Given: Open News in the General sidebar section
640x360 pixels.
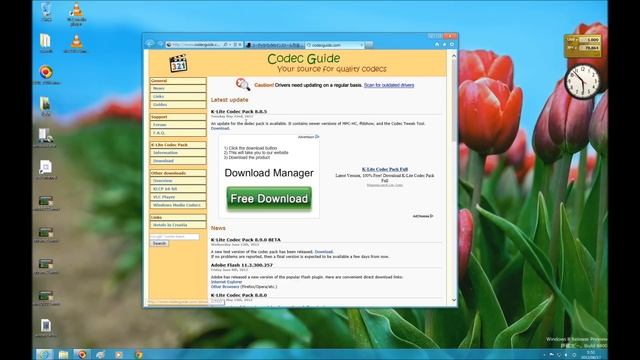Looking at the screenshot, I should [178, 89].
